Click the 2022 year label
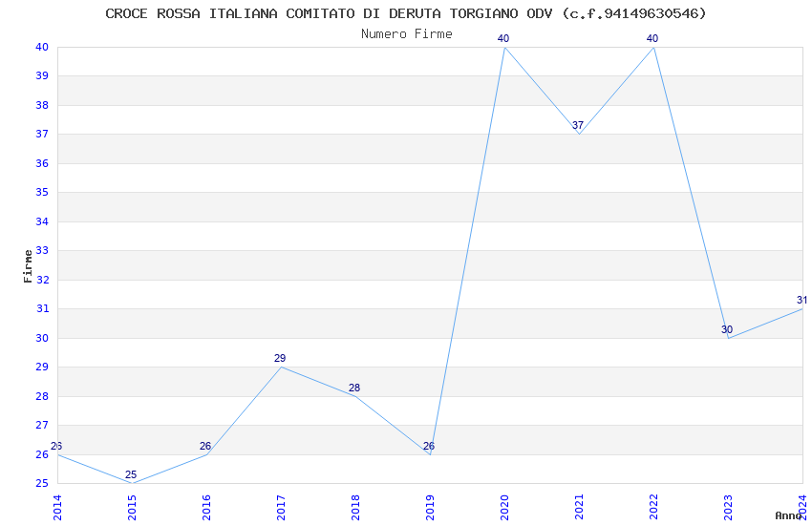Image resolution: width=812 pixels, height=525 pixels. point(654,508)
